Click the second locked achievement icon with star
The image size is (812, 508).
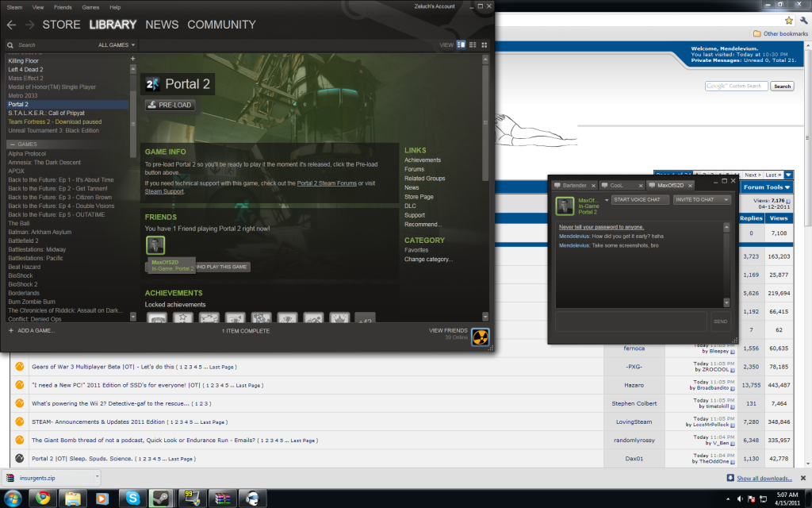click(183, 317)
